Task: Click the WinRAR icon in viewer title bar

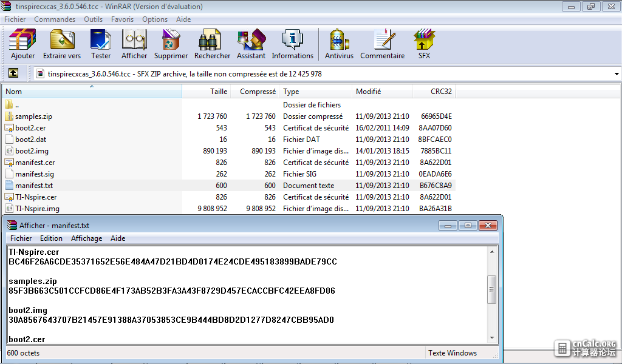Action: click(x=12, y=225)
